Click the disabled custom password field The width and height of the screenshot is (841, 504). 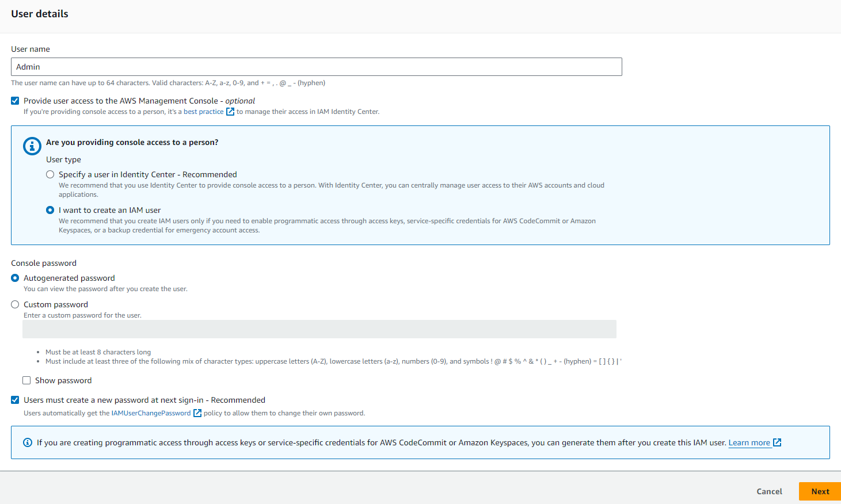tap(319, 329)
